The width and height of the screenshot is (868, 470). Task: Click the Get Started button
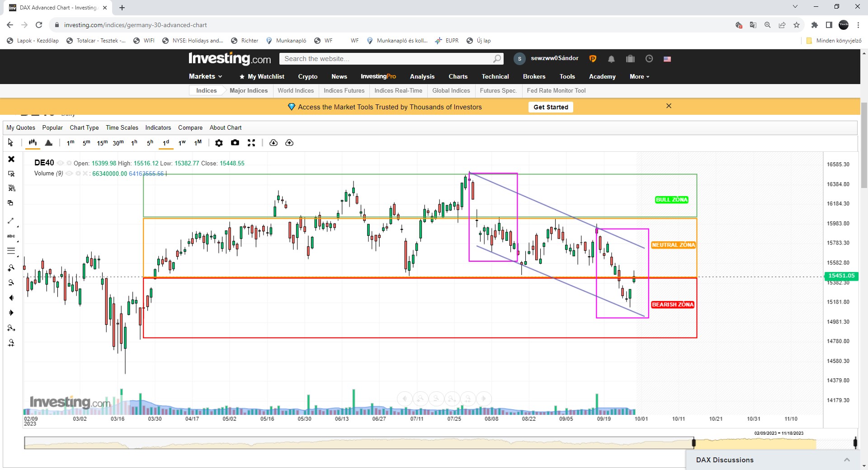[x=550, y=107]
